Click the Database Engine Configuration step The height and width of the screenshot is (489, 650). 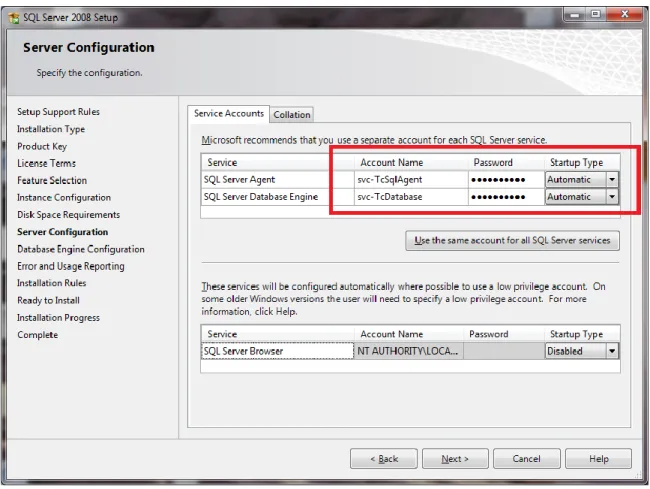[81, 249]
